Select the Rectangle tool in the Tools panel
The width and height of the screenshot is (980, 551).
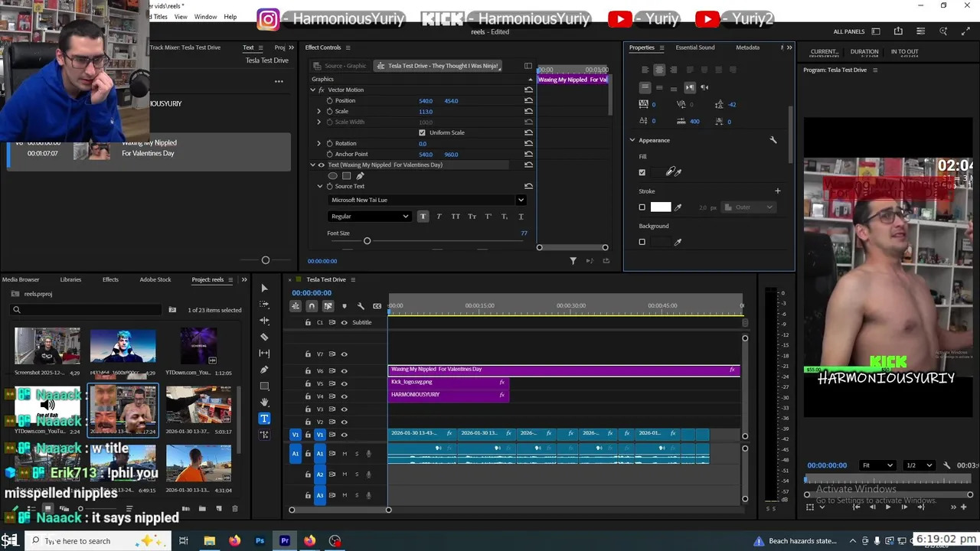click(x=264, y=386)
